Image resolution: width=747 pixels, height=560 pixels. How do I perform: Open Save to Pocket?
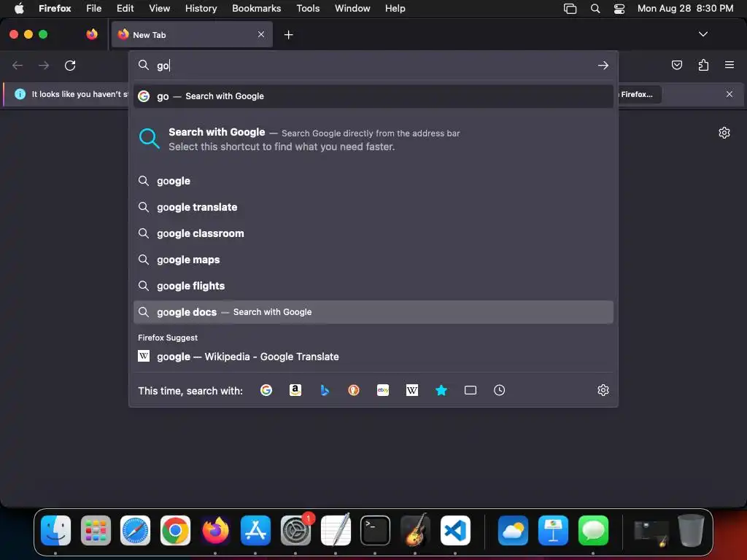click(677, 65)
